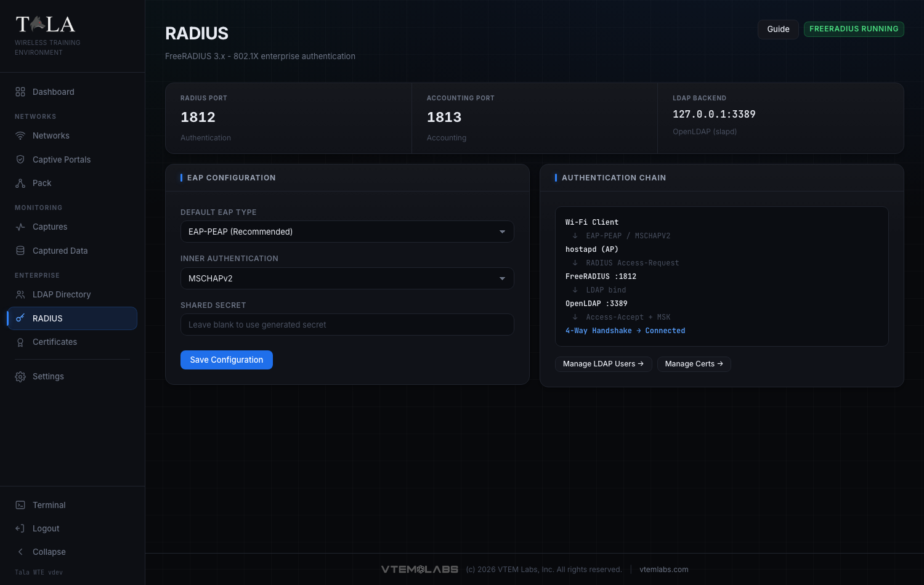The width and height of the screenshot is (924, 585).
Task: Click 'Access-Accept + MSK' step text
Action: tap(628, 317)
